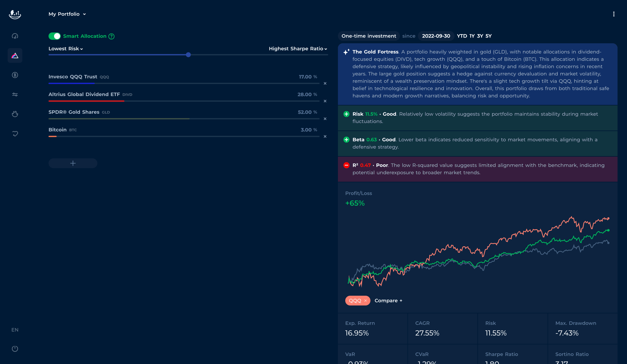Click the red minus icon beside R²
Viewport: 627px width, 364px height.
click(346, 165)
